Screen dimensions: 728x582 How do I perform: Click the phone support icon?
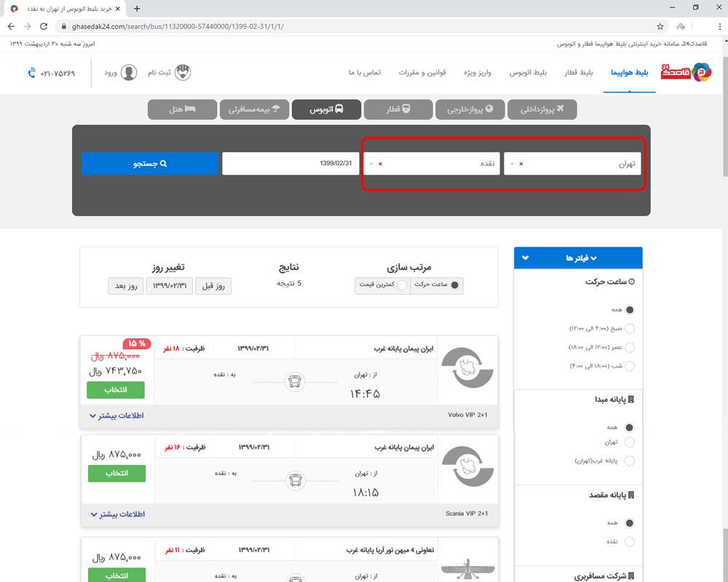[x=32, y=73]
